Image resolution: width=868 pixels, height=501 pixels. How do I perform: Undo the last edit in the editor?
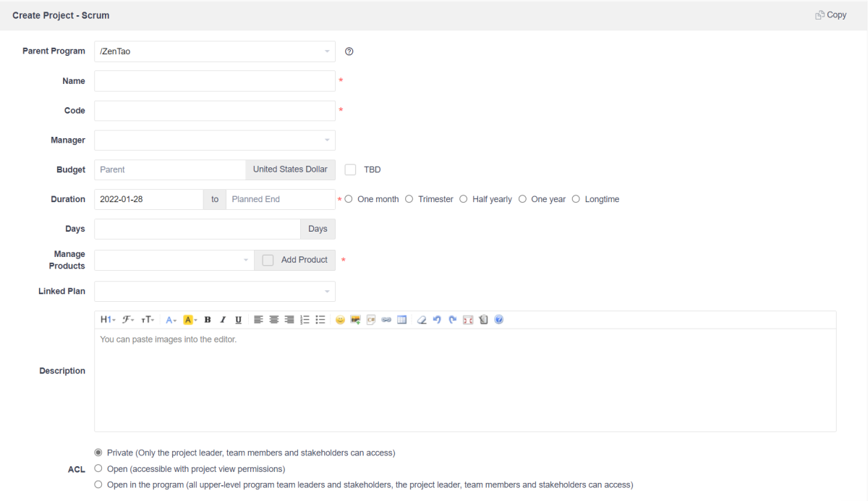pos(437,320)
